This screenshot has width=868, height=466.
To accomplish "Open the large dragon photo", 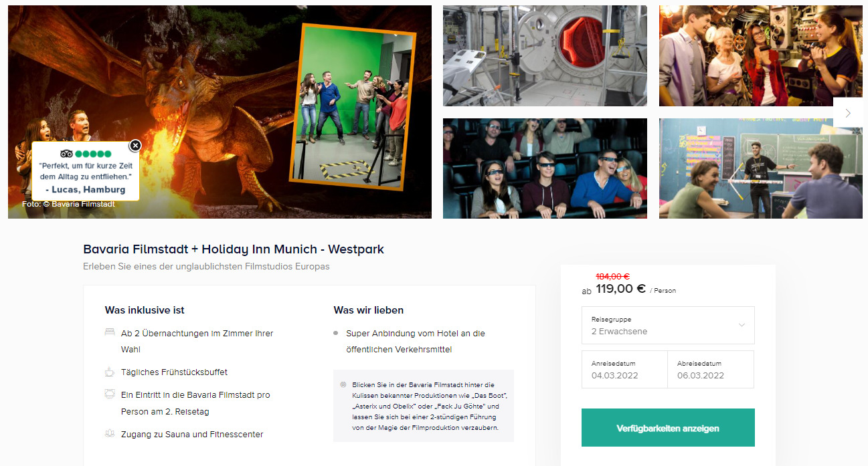I will (220, 112).
